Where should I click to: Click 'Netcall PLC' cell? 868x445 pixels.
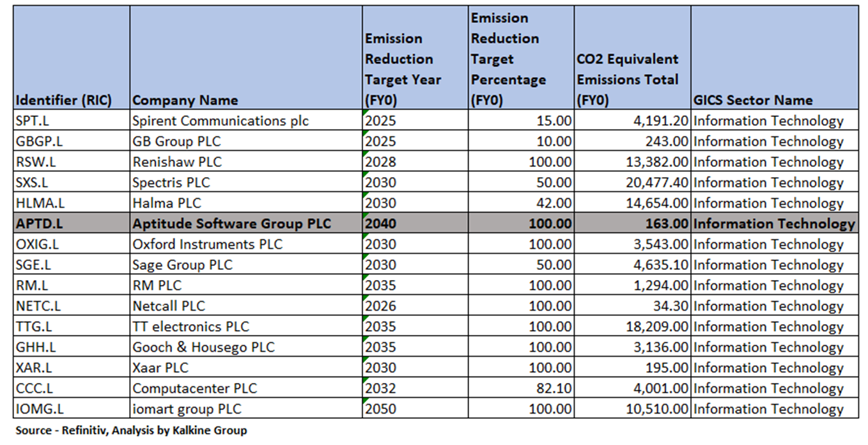(x=246, y=306)
